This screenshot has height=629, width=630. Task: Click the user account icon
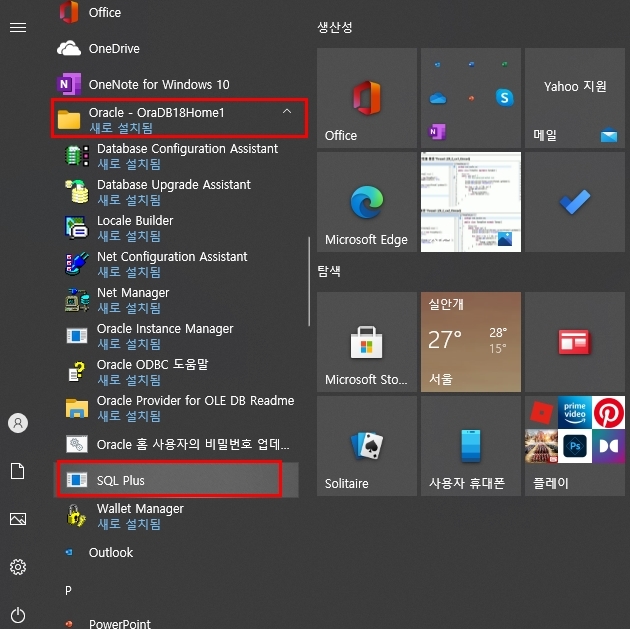(x=18, y=423)
